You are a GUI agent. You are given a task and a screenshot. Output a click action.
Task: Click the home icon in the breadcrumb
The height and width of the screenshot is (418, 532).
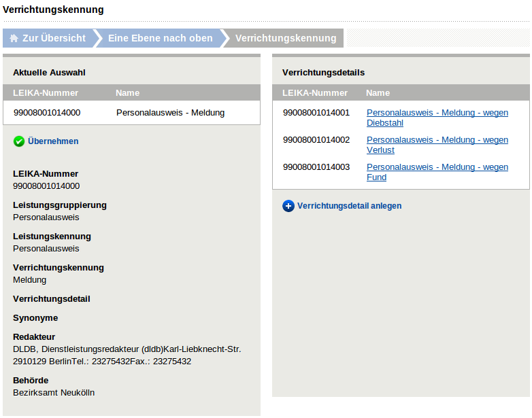[14, 38]
